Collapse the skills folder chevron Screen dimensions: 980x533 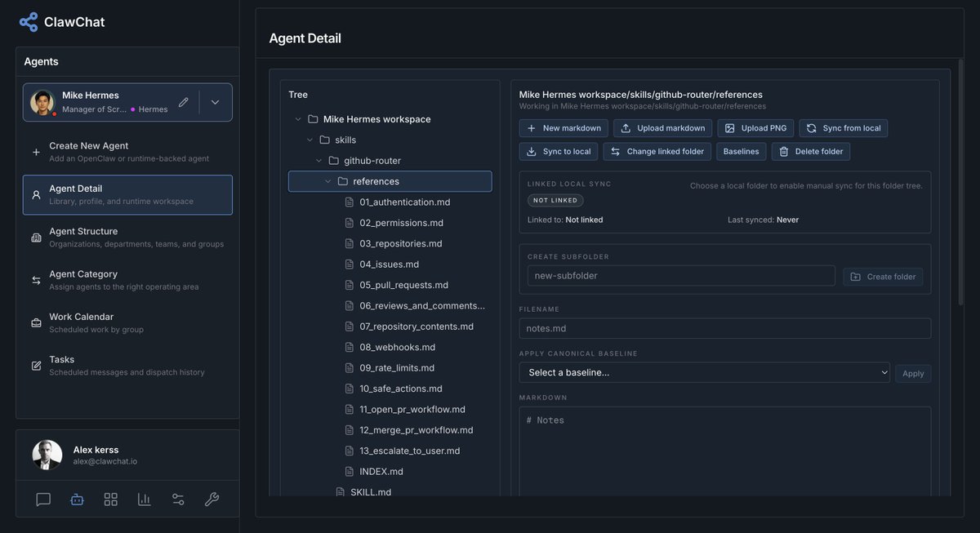[310, 140]
